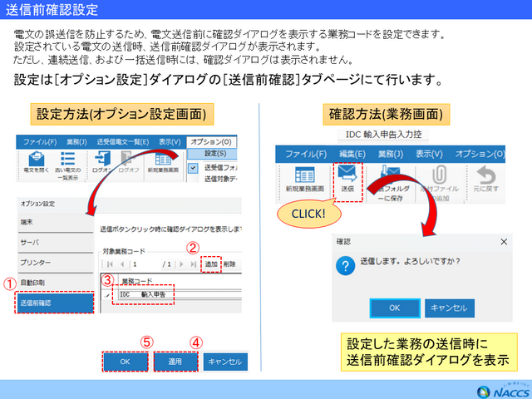Click the フォルダーに保存 icon
This screenshot has height=399, width=532.
[x=390, y=174]
